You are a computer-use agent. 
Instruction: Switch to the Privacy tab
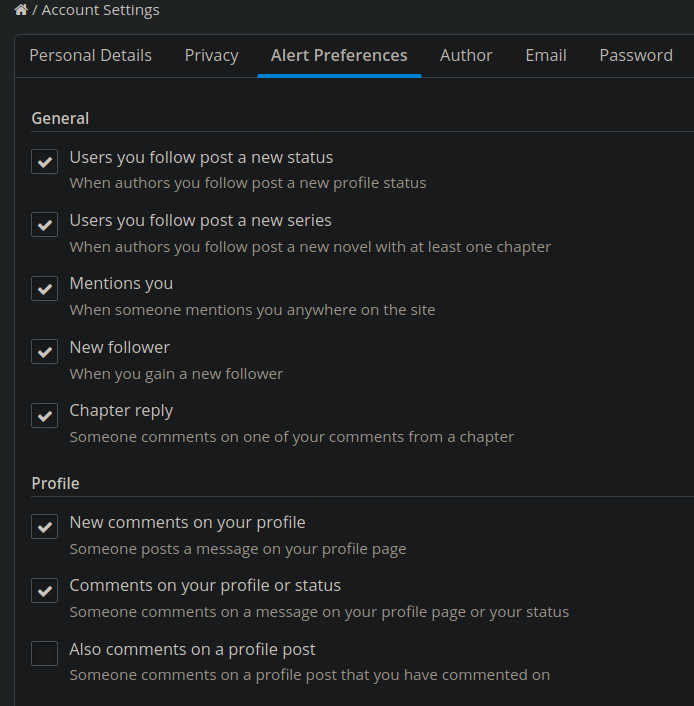click(x=212, y=55)
